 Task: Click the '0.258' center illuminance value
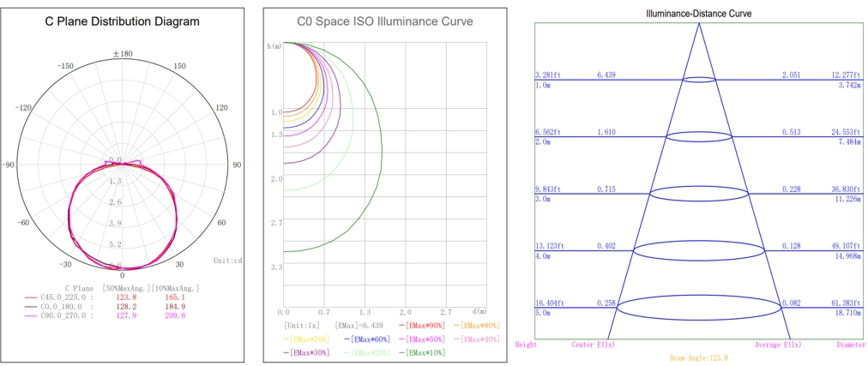(x=606, y=303)
